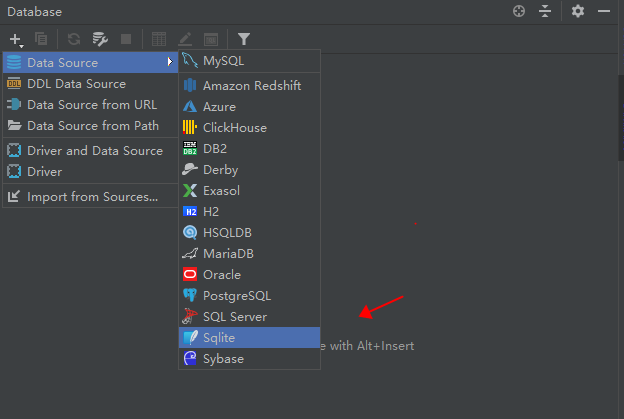
Task: Open Data Source Properties wrench icon
Action: click(x=100, y=39)
